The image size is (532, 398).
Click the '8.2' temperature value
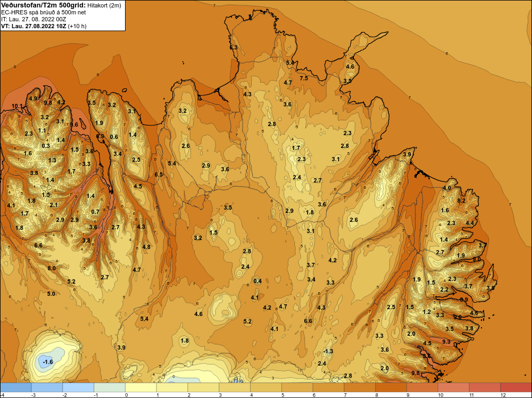coord(461,201)
